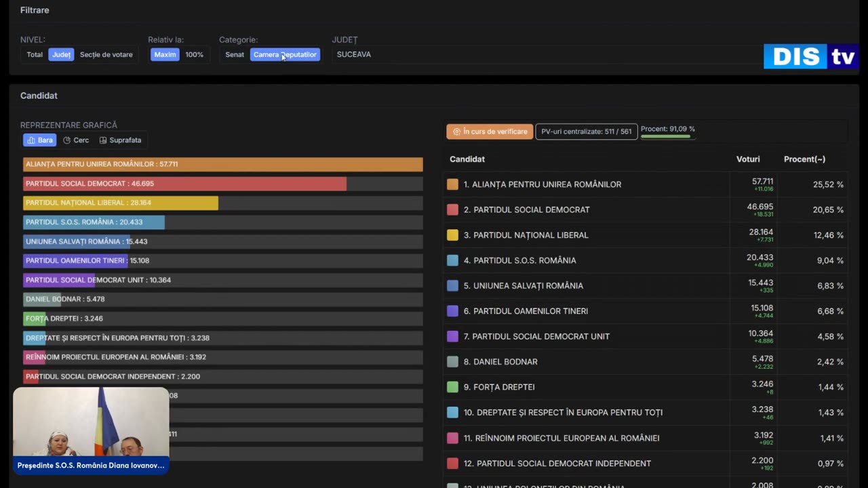The image size is (868, 488).
Task: Click swatch for Partidul Oamenilor Tineri row
Action: coord(452,311)
